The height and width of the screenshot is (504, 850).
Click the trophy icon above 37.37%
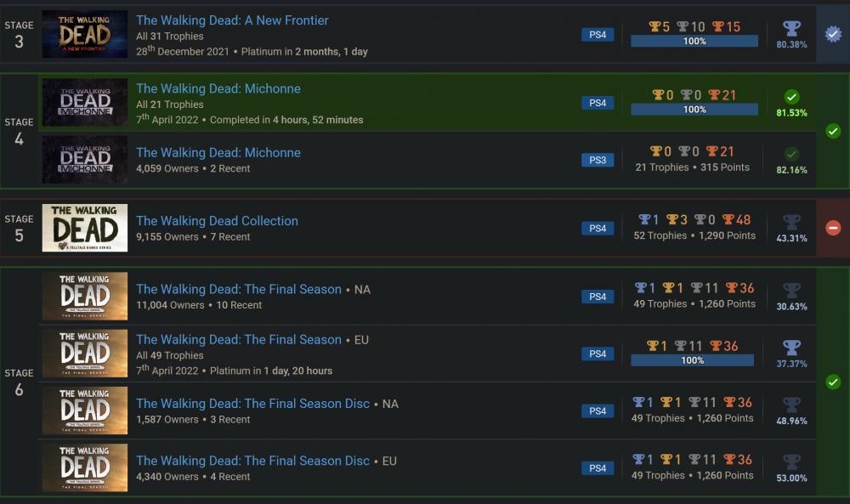click(791, 348)
